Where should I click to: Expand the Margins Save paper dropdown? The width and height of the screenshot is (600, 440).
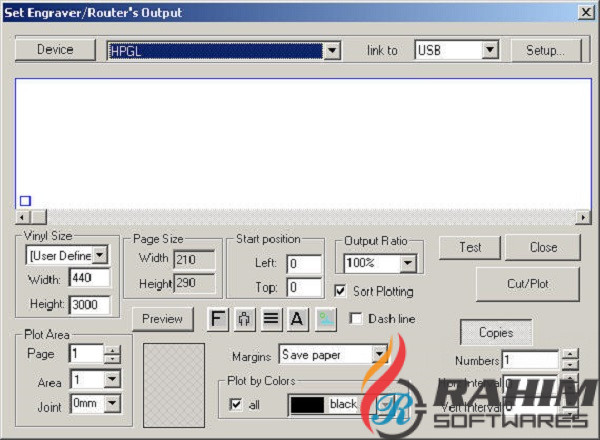(x=380, y=355)
